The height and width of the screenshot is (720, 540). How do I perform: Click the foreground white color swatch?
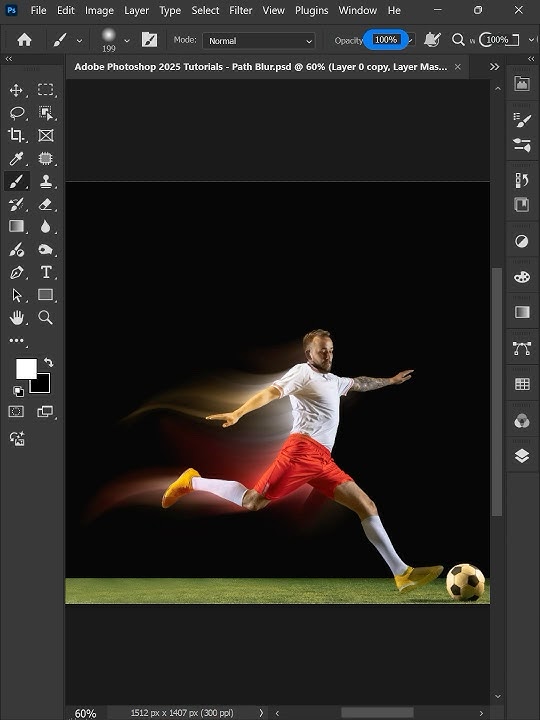click(x=26, y=369)
